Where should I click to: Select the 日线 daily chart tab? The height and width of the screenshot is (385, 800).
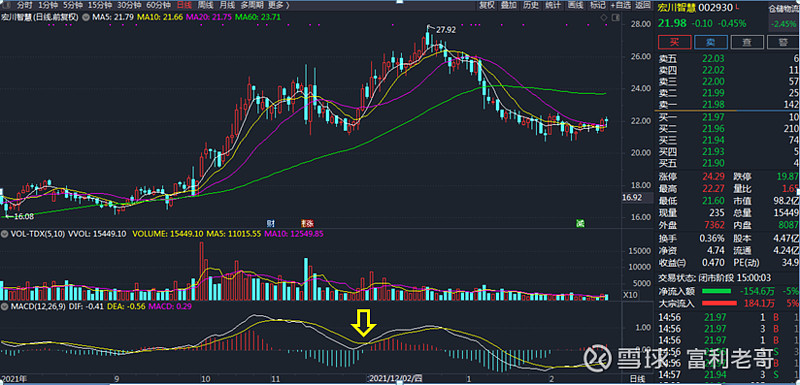[x=184, y=5]
